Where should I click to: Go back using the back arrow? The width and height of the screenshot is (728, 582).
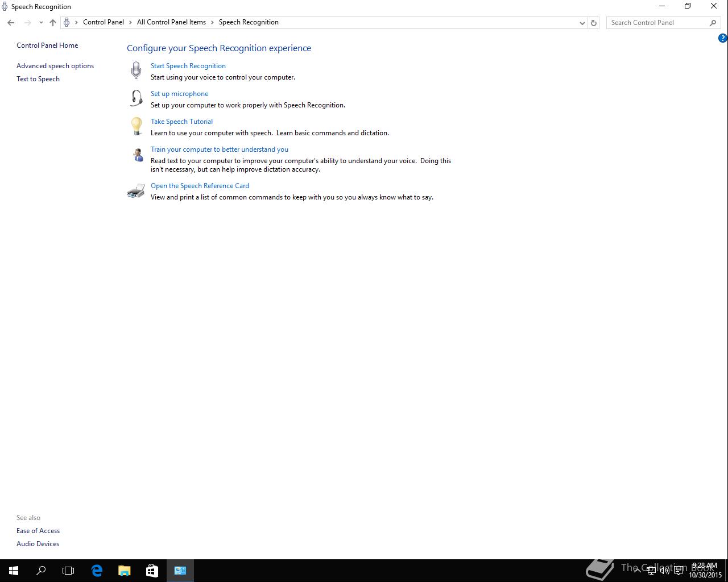[11, 23]
